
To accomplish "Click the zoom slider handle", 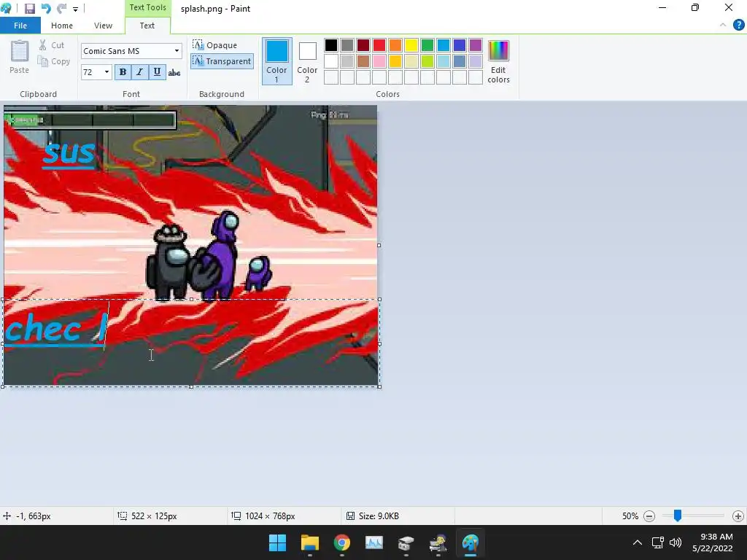I will pyautogui.click(x=678, y=516).
